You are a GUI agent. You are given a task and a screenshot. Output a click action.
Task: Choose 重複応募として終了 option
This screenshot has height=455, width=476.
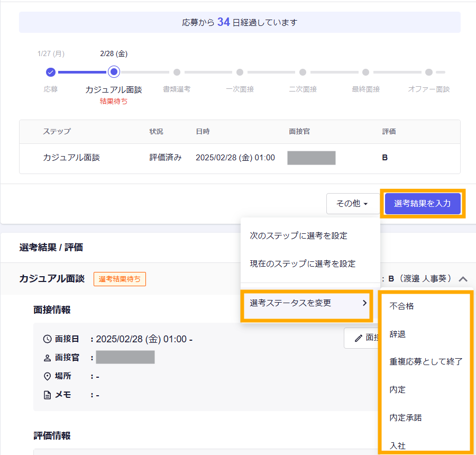(426, 362)
